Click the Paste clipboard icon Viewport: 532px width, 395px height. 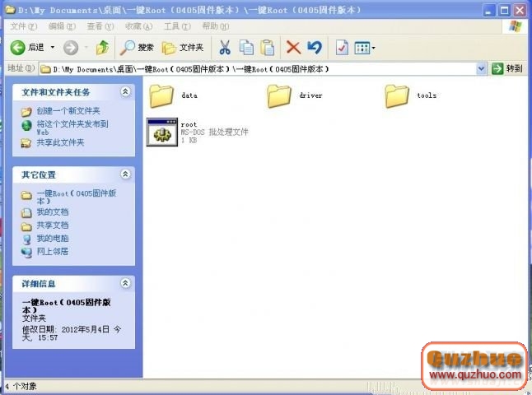268,48
